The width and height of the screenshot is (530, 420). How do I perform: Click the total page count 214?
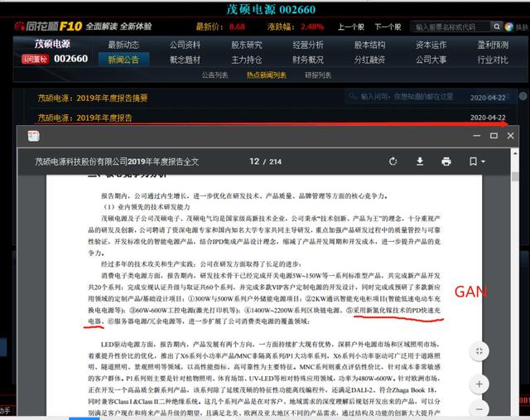point(275,162)
